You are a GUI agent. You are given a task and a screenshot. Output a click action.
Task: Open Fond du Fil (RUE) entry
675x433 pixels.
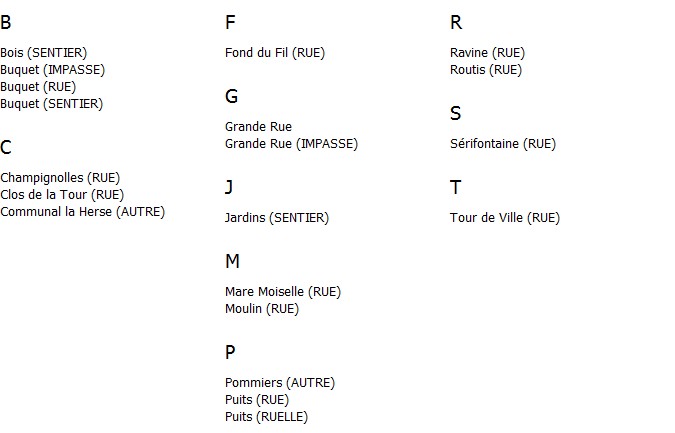pos(275,53)
